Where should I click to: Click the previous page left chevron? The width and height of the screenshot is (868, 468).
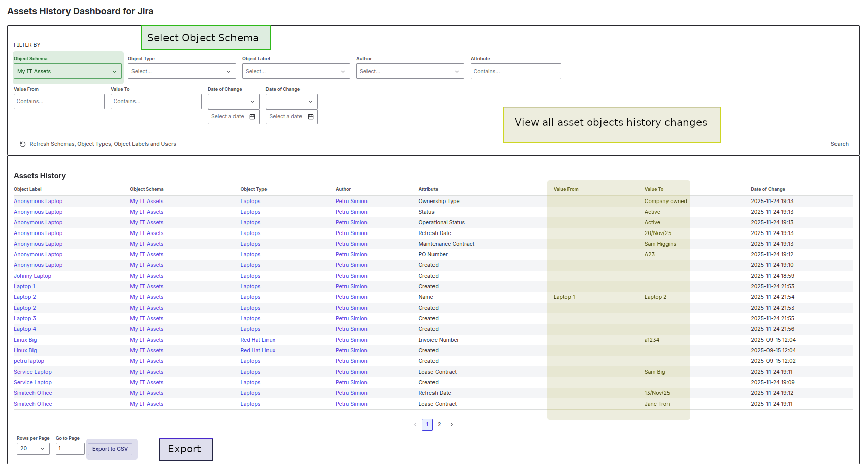[x=415, y=425]
